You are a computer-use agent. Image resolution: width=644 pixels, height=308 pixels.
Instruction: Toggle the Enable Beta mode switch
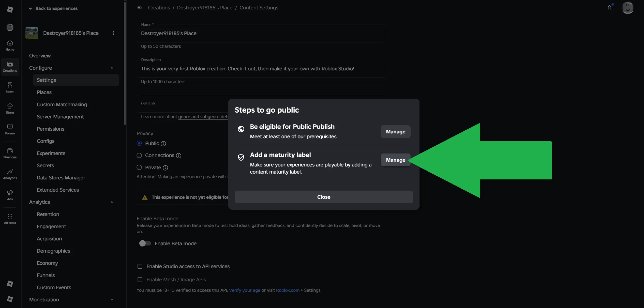(145, 243)
